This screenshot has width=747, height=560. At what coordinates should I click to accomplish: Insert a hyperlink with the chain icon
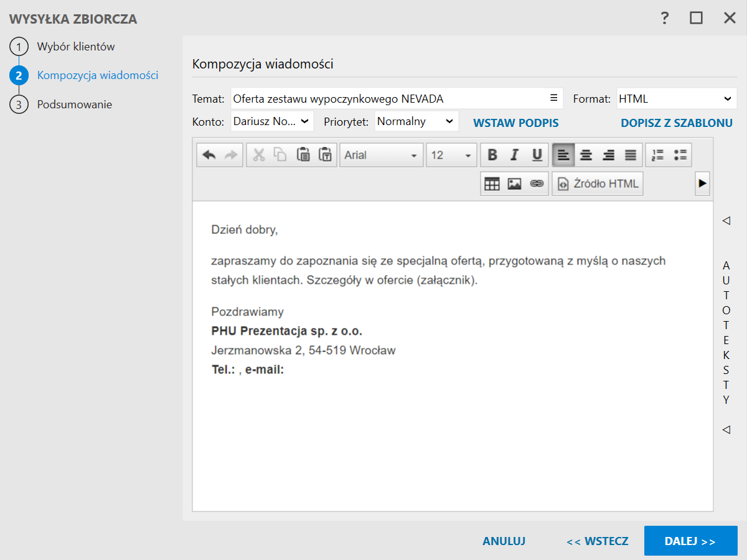tap(537, 184)
